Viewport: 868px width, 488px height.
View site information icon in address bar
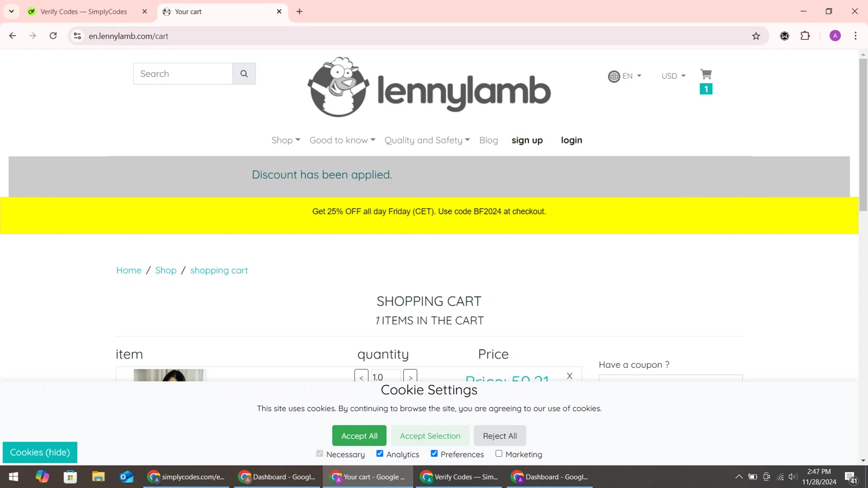(77, 36)
